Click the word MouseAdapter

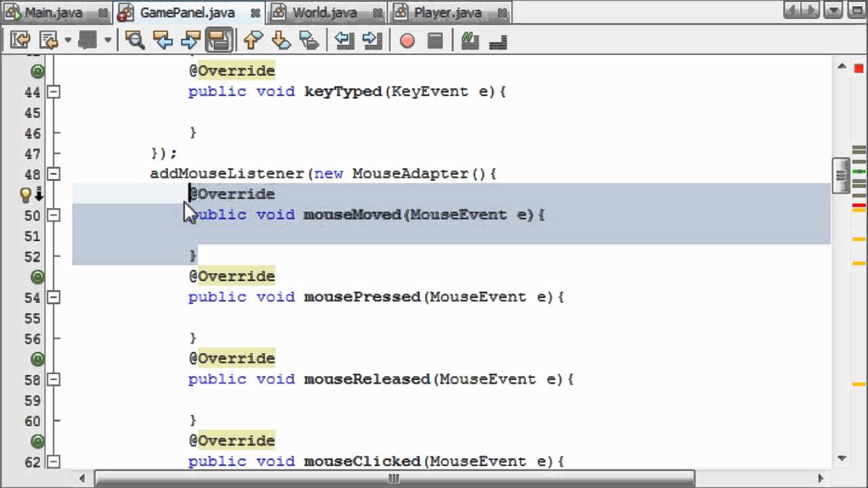(410, 174)
